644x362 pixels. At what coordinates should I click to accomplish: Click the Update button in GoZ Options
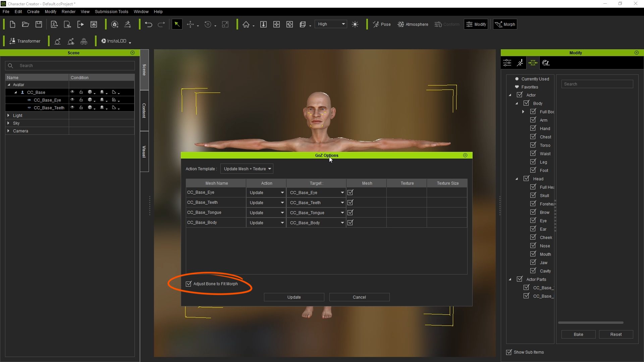click(294, 297)
